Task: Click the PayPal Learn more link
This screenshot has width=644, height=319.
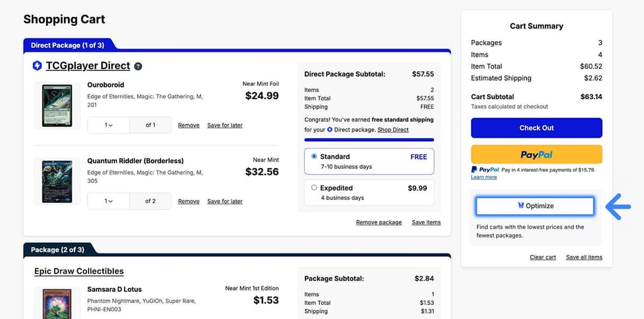Action: pos(484,177)
